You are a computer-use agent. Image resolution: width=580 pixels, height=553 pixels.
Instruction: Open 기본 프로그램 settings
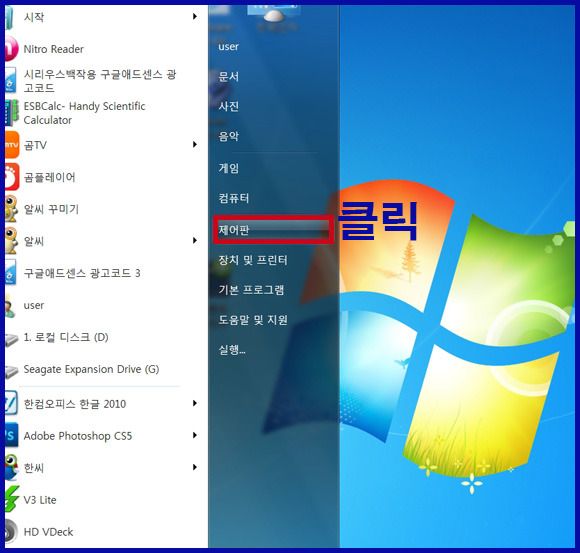(x=251, y=290)
